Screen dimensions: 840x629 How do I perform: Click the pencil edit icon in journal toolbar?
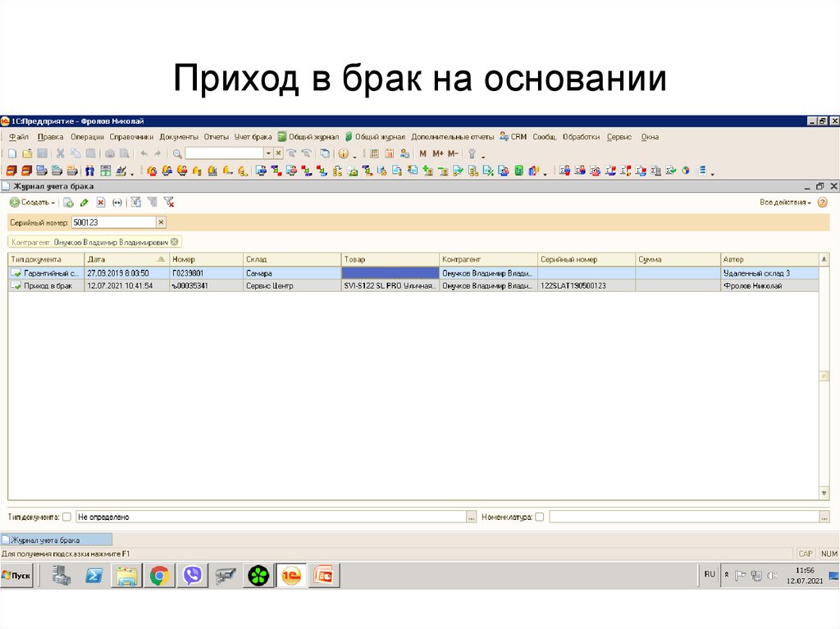coord(84,202)
